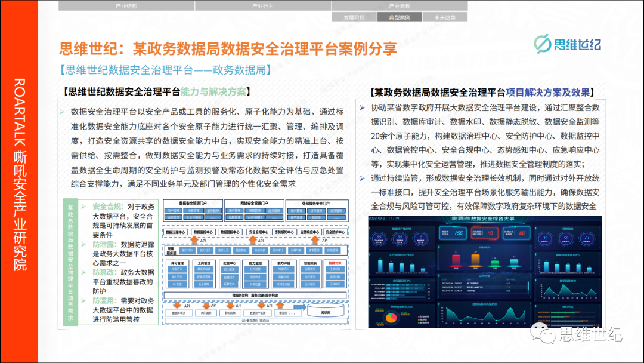Click the orange API arrow under 应急响应中心
644x363 pixels.
[315, 240]
